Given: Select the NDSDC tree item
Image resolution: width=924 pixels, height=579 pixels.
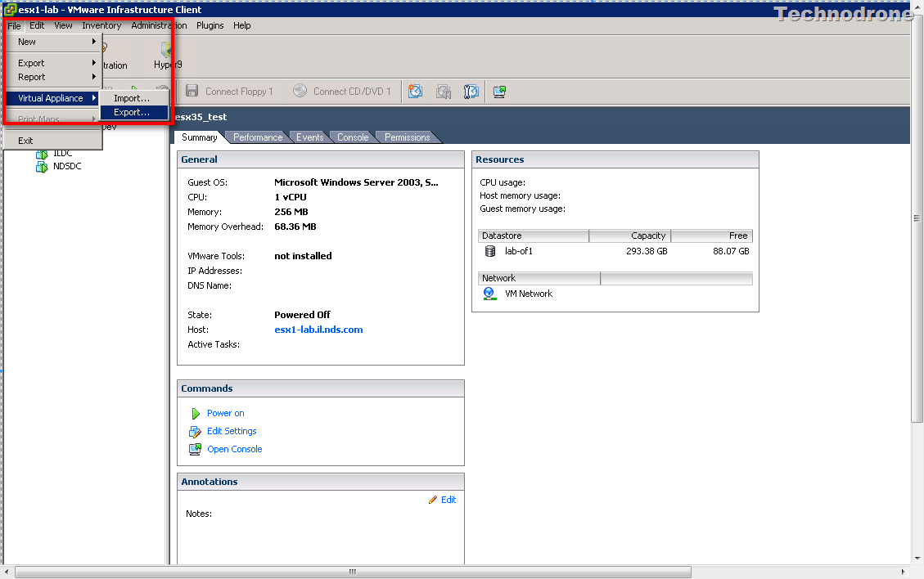Looking at the screenshot, I should [67, 166].
